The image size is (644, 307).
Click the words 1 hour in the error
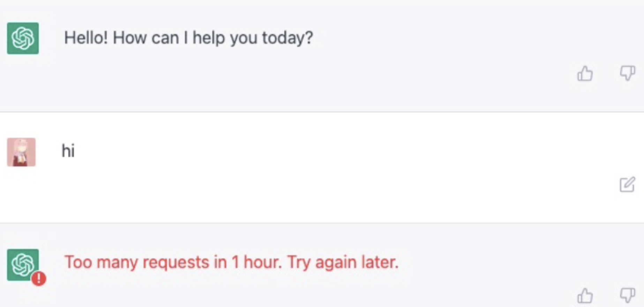click(256, 262)
